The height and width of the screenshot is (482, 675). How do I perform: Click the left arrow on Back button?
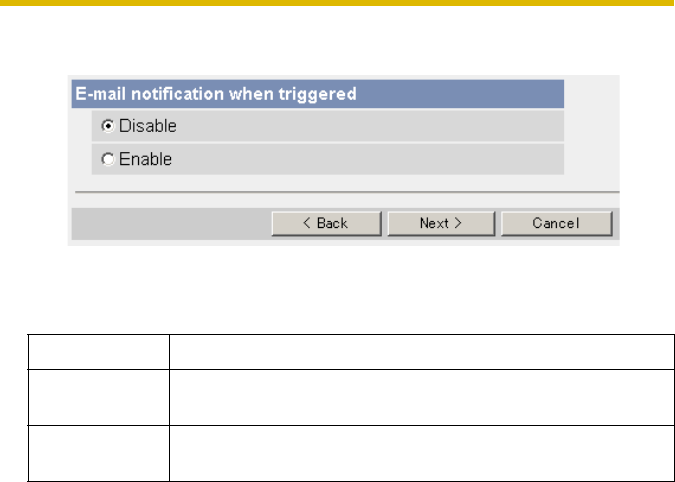tap(308, 224)
